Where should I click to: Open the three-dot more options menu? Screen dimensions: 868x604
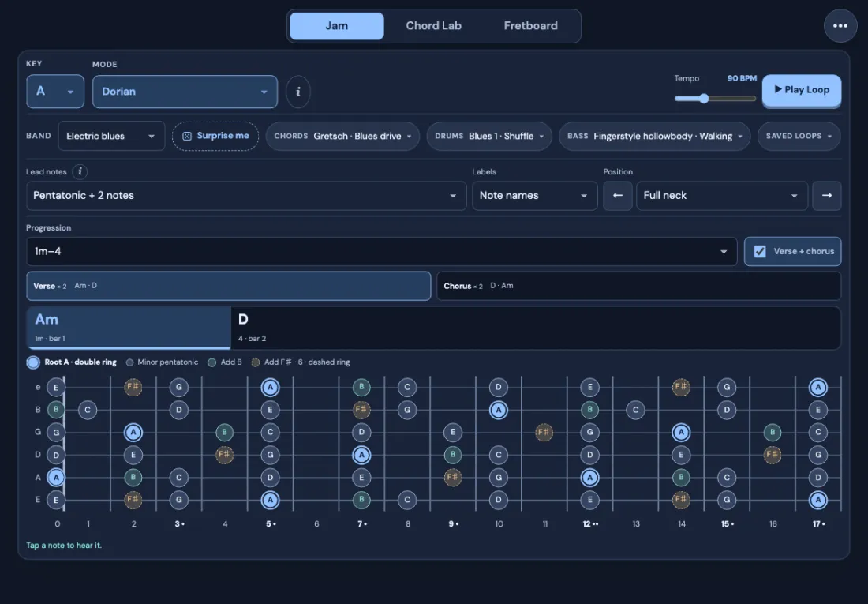[x=840, y=25]
